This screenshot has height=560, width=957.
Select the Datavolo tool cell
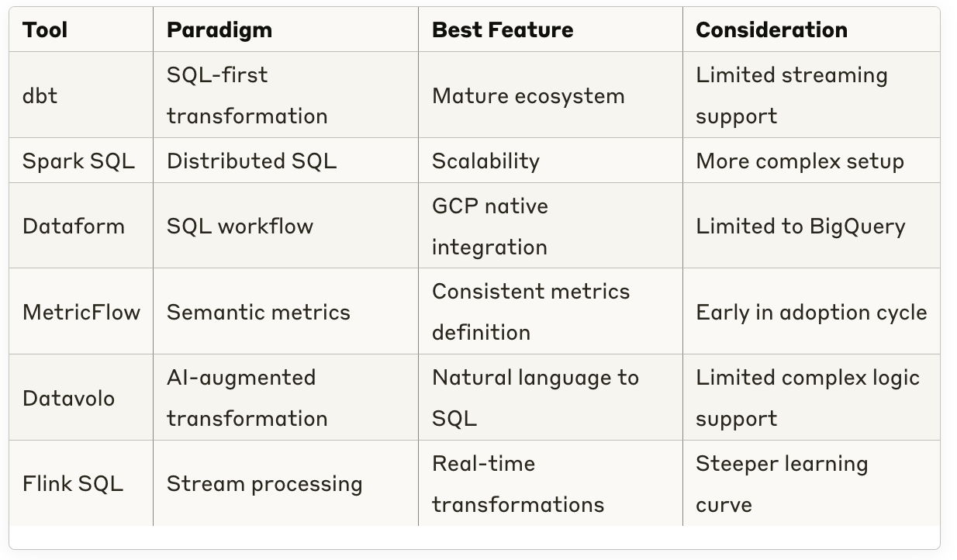(69, 398)
